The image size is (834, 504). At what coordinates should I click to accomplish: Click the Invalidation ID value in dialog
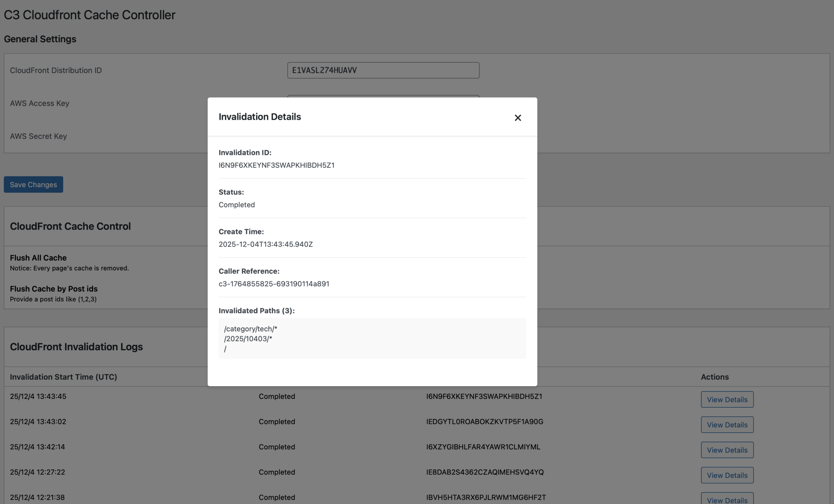pos(276,165)
